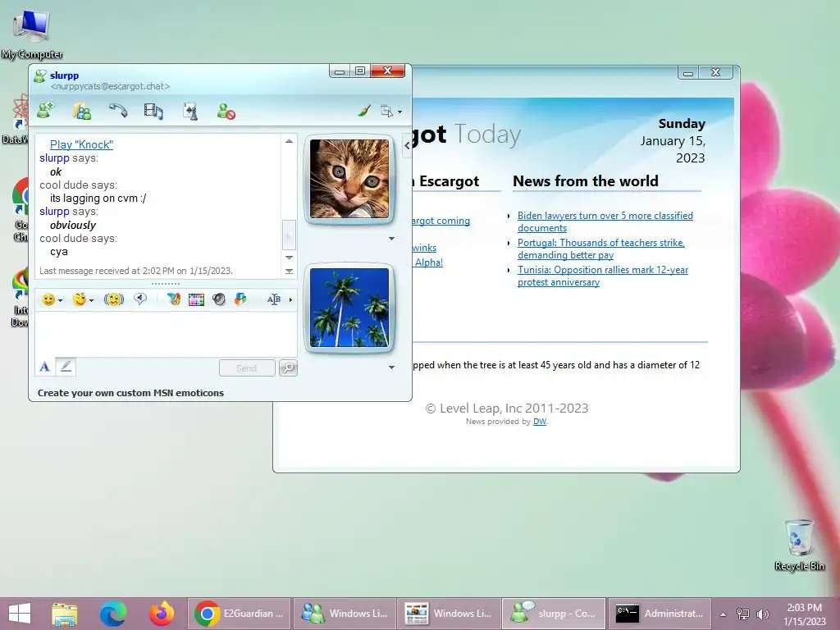Click the nurppycats@escargot.chat email address
Screen dimensions: 840x630
pos(111,86)
